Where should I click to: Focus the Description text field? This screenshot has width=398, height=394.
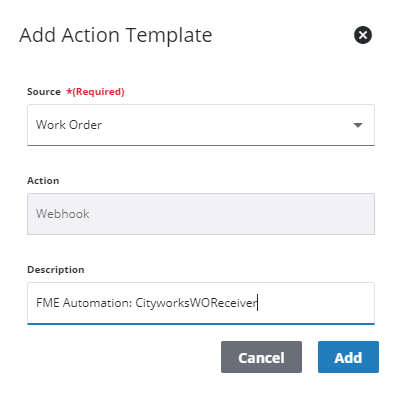pos(201,303)
